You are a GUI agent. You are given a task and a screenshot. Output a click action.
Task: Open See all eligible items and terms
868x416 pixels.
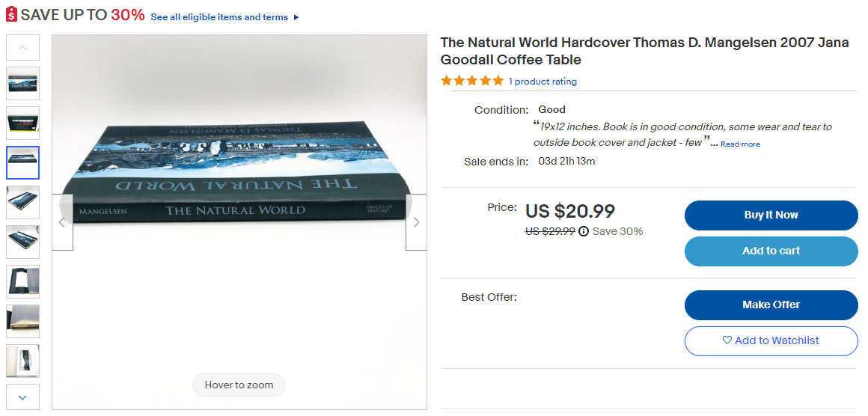[219, 17]
